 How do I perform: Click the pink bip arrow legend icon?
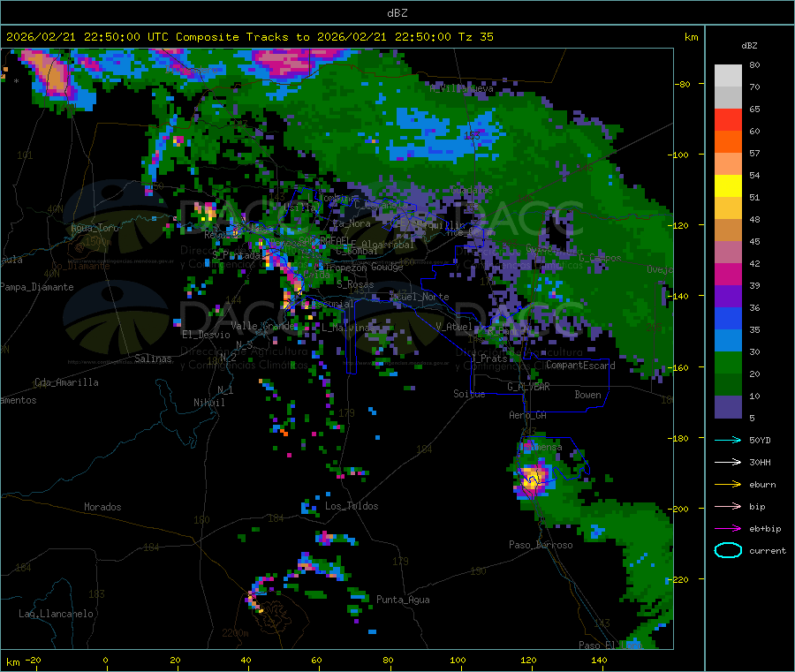[728, 506]
